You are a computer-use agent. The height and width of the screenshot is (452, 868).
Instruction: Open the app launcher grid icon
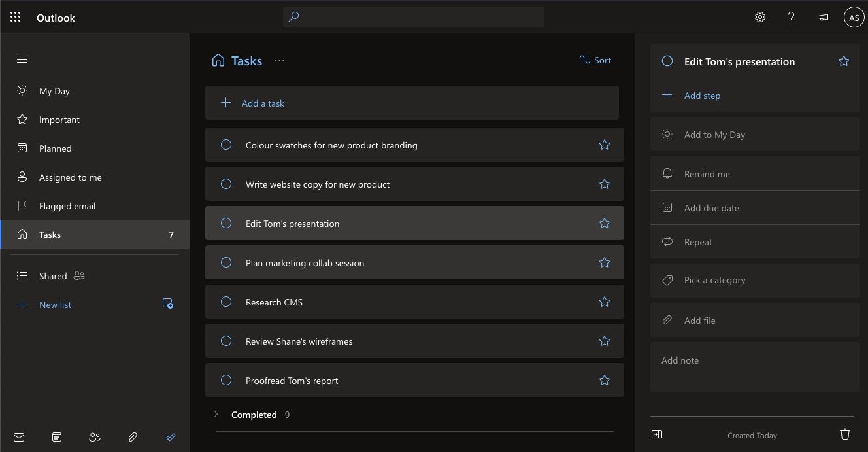(x=16, y=18)
